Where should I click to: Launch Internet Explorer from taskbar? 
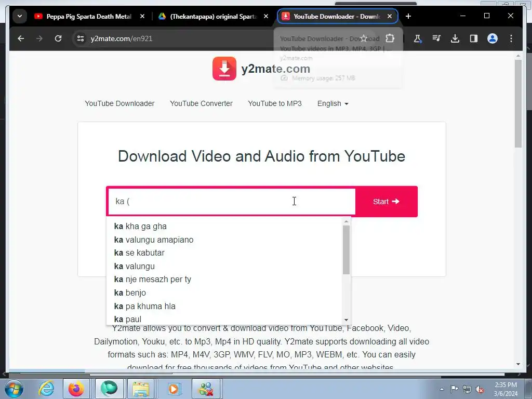coord(46,389)
